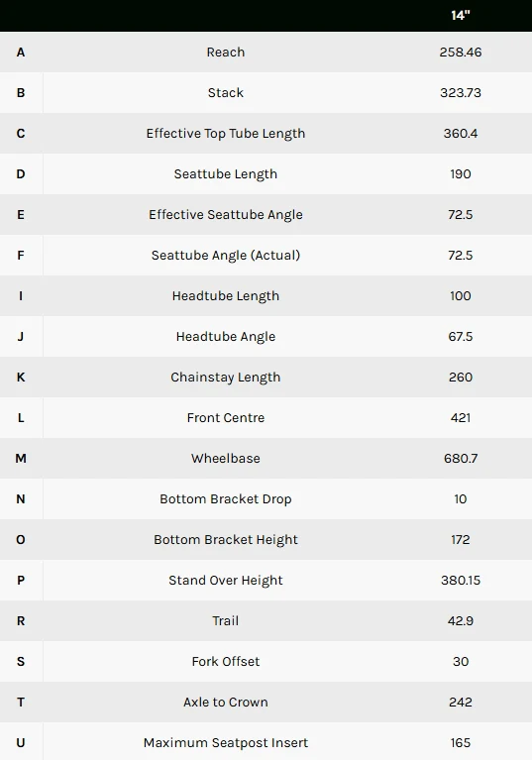Click the letter M row key
Screen dimensions: 532x760
click(x=21, y=459)
